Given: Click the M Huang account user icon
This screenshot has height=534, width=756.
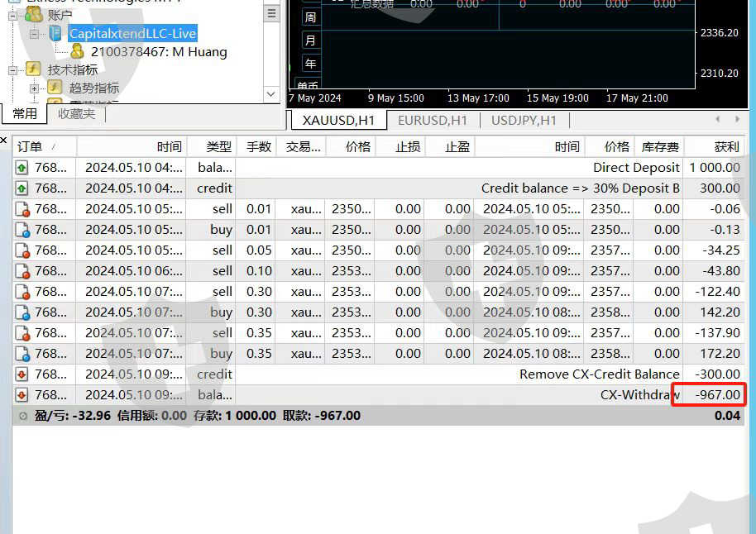Looking at the screenshot, I should coord(78,52).
